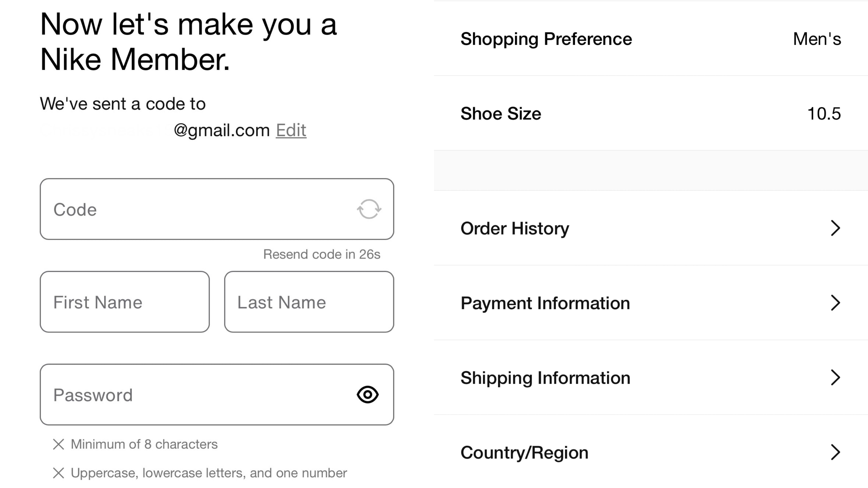868x488 pixels.
Task: Click the refresh code icon
Action: [369, 209]
